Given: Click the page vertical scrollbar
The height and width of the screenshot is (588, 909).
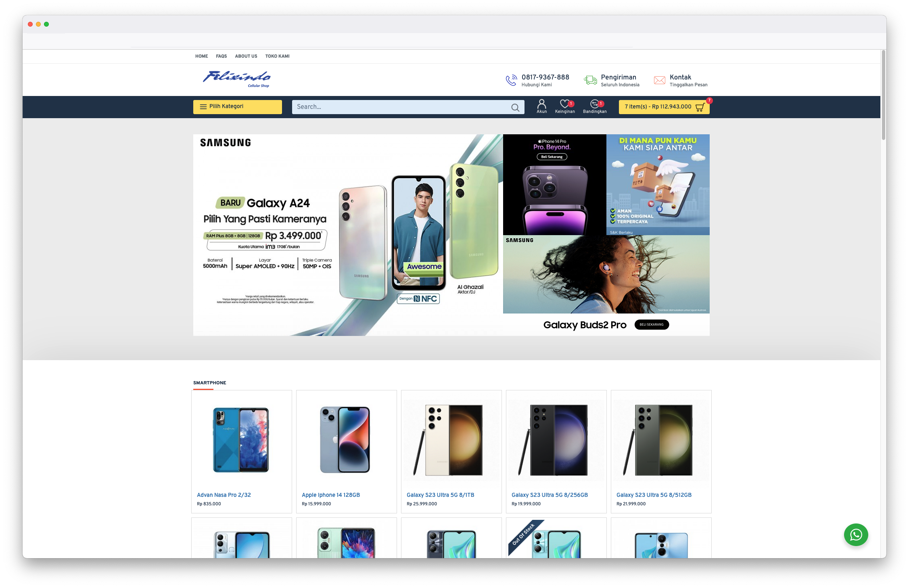Looking at the screenshot, I should [883, 95].
